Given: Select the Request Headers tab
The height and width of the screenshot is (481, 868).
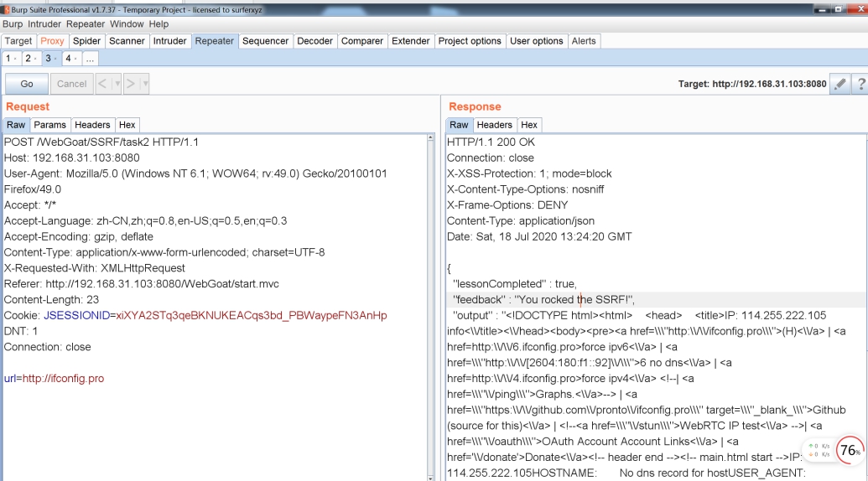Looking at the screenshot, I should (92, 125).
